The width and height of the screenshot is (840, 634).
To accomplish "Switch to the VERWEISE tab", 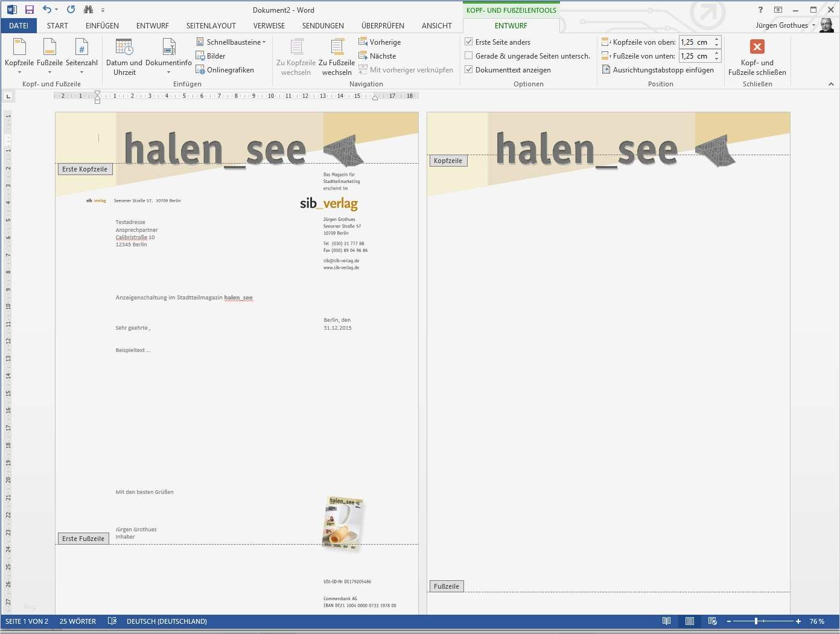I will coord(269,25).
